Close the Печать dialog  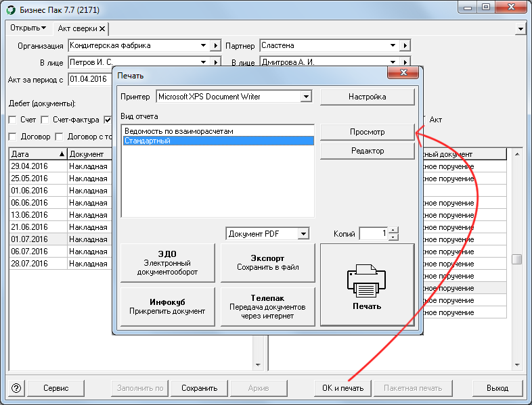click(x=403, y=72)
